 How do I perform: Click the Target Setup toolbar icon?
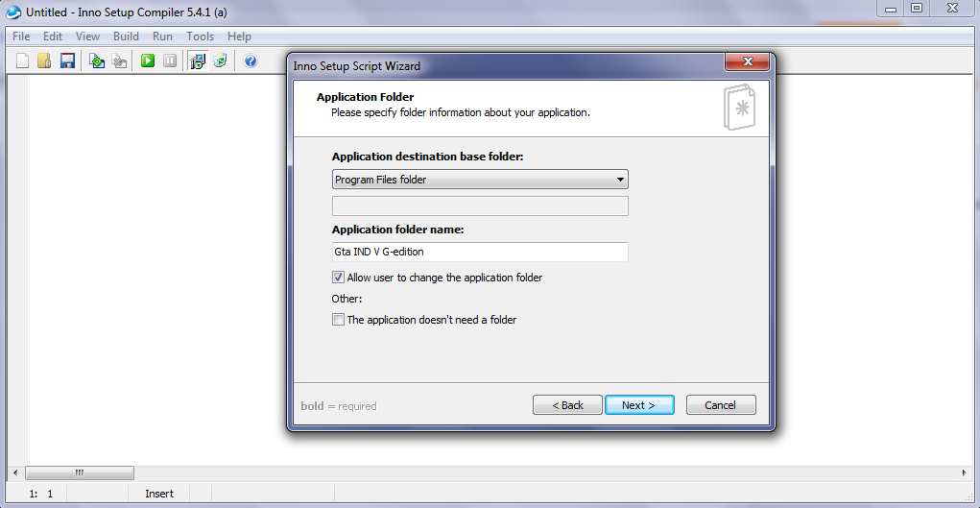tap(198, 60)
